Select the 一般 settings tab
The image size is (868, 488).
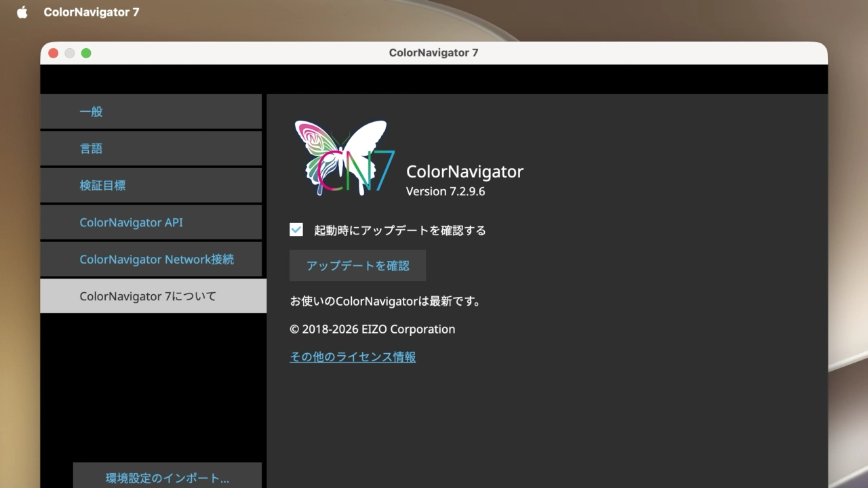(x=151, y=112)
